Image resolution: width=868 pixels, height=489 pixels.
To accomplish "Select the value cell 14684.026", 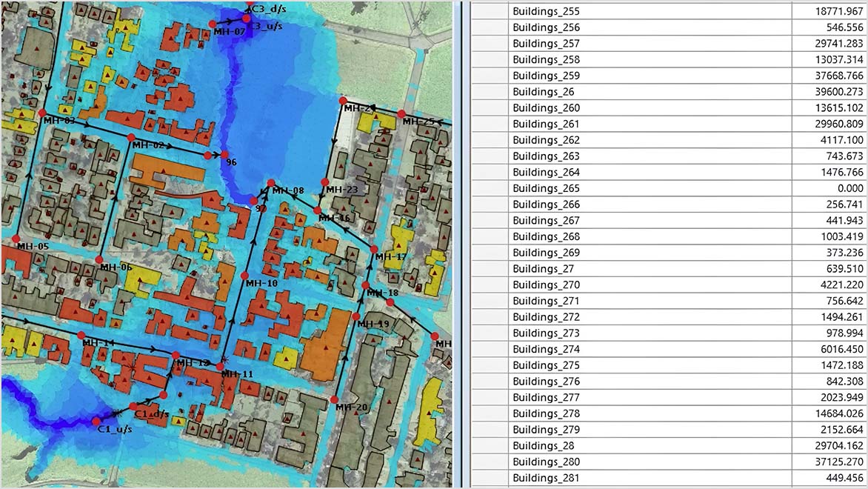I will pyautogui.click(x=829, y=413).
